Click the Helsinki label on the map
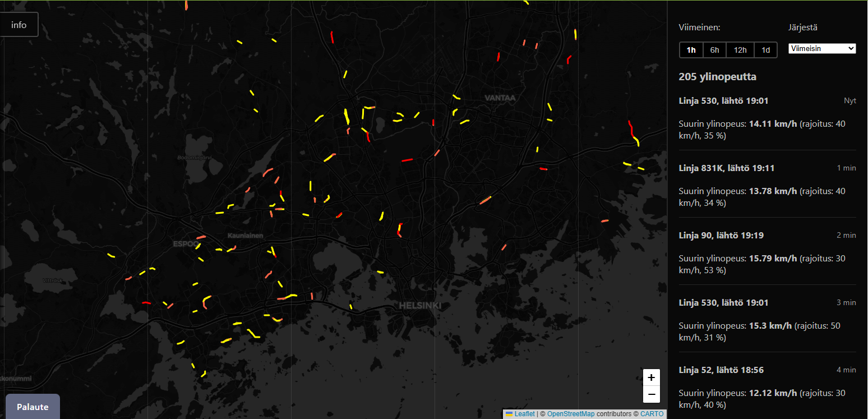 pyautogui.click(x=420, y=306)
